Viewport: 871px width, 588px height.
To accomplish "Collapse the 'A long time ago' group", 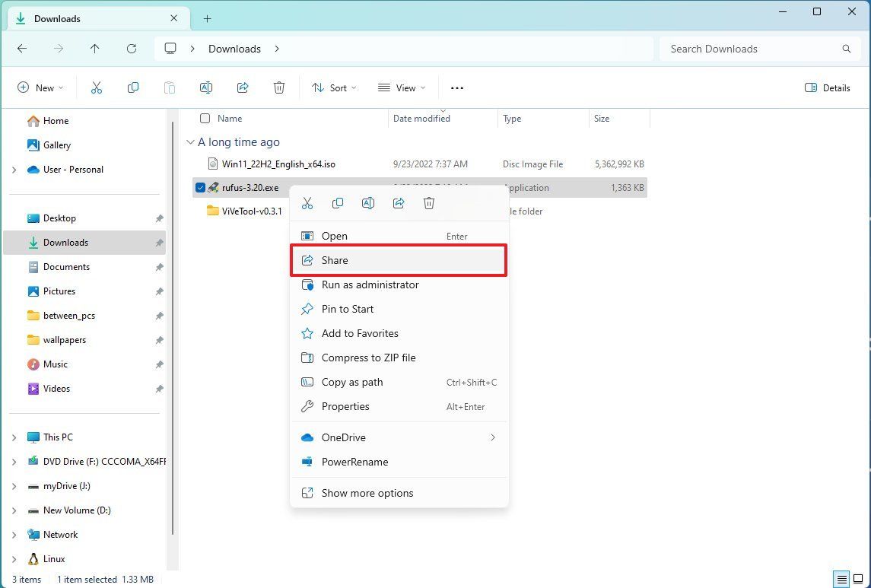I will [x=189, y=142].
